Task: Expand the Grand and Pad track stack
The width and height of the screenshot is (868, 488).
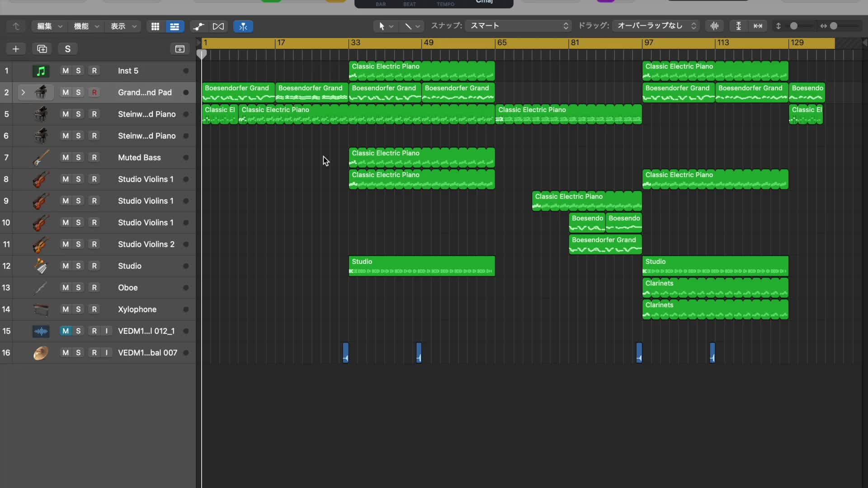Action: click(x=23, y=93)
